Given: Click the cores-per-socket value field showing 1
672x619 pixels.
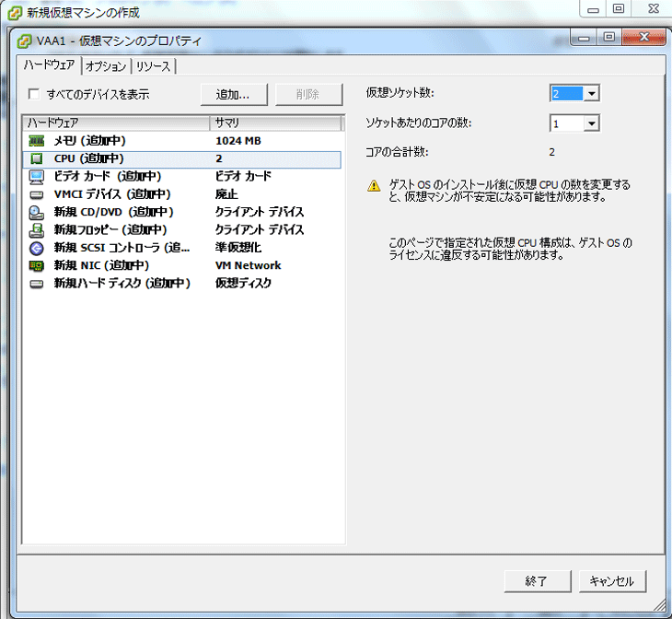Looking at the screenshot, I should pos(567,124).
